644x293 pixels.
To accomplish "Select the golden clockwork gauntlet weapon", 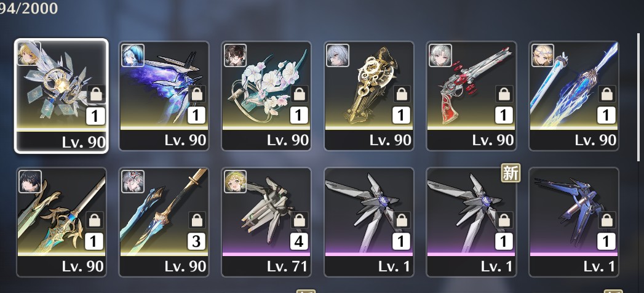I will [x=369, y=96].
